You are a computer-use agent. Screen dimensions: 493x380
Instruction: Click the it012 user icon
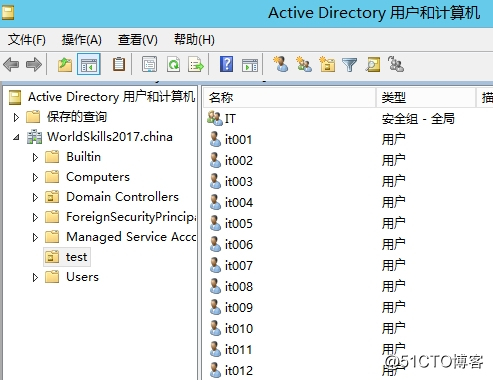point(215,370)
